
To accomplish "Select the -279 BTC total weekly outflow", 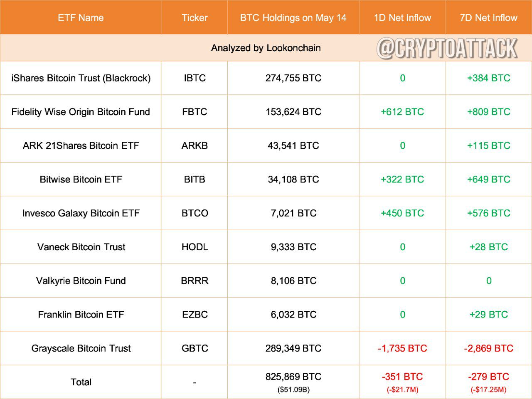I will 489,377.
